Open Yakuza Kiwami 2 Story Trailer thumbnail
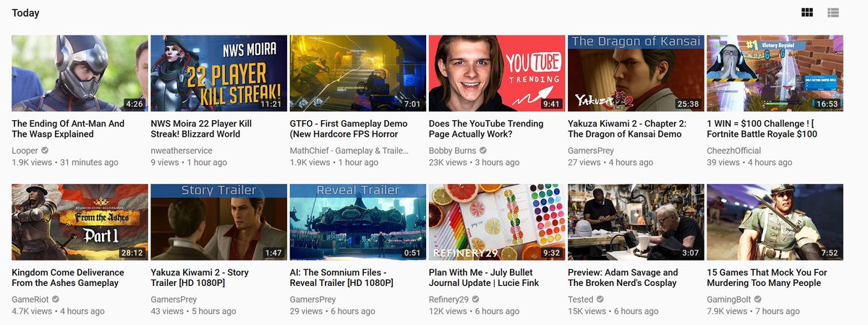The height and width of the screenshot is (325, 868). [218, 222]
